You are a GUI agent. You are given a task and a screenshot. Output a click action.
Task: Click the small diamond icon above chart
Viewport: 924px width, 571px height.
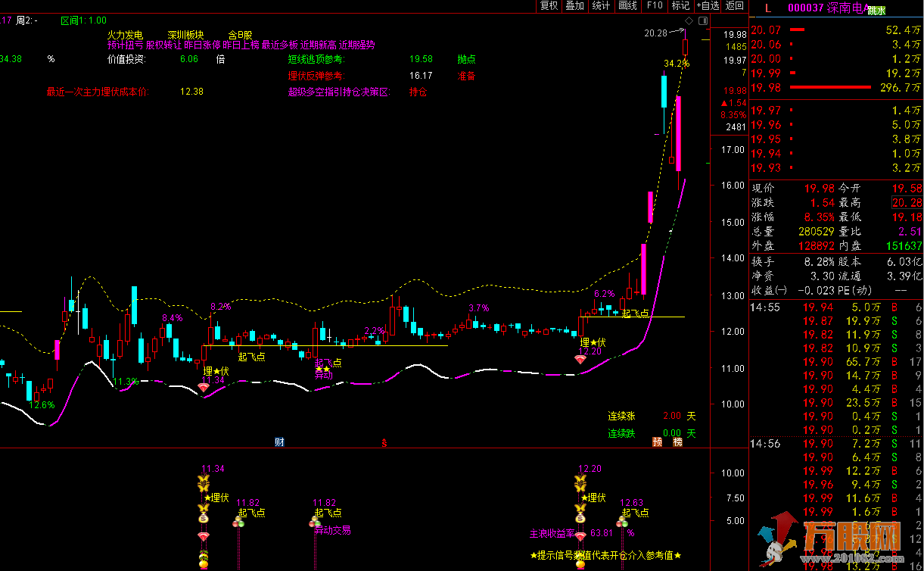tap(688, 20)
